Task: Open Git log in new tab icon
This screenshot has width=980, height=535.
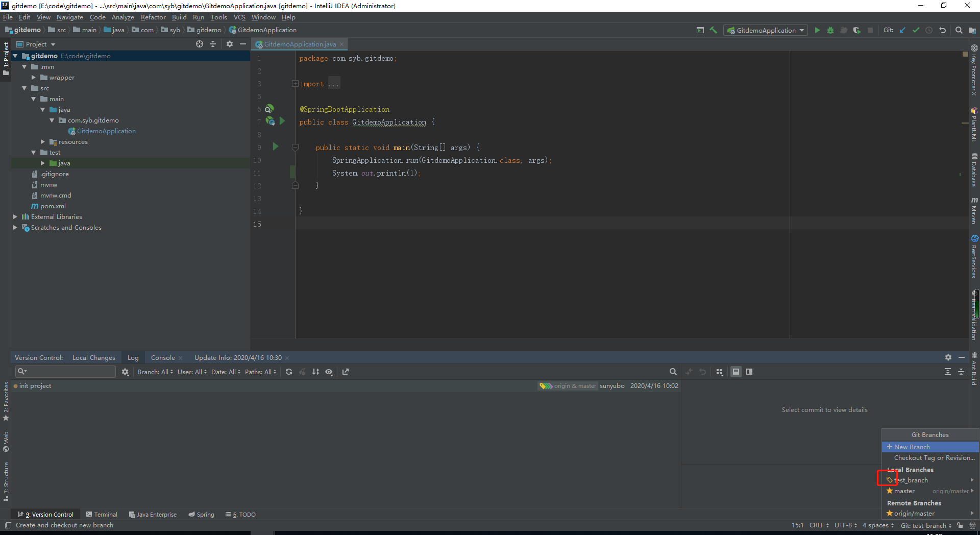Action: pos(346,372)
